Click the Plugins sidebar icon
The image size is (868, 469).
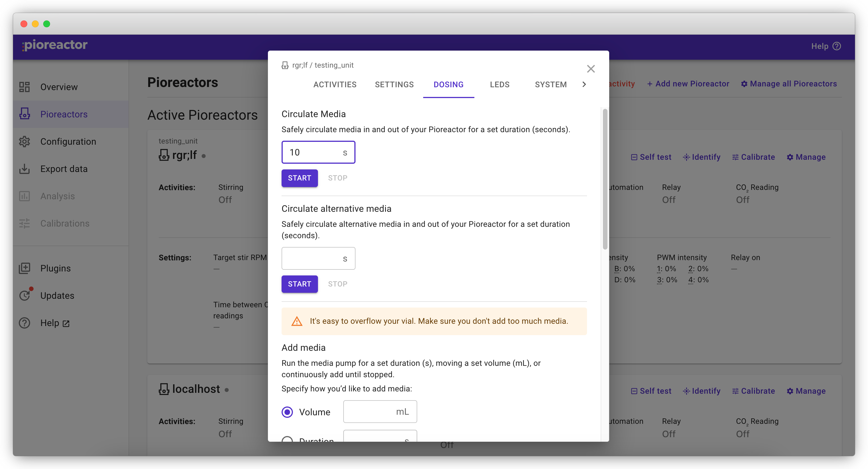[x=25, y=268]
